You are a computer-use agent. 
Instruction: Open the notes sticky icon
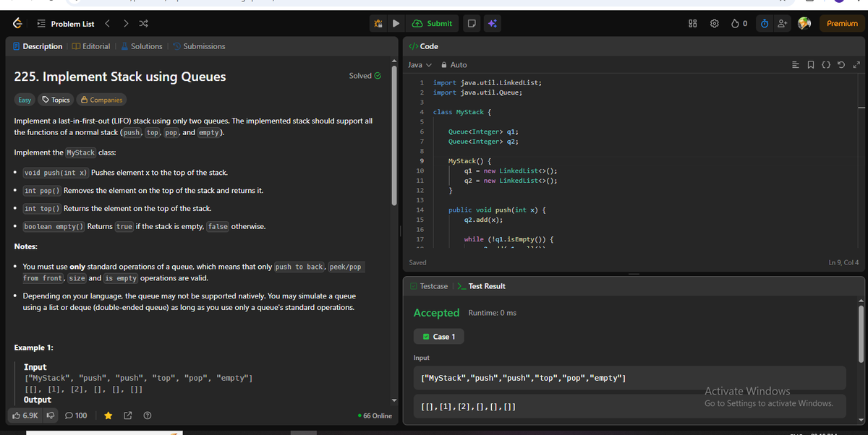[472, 24]
